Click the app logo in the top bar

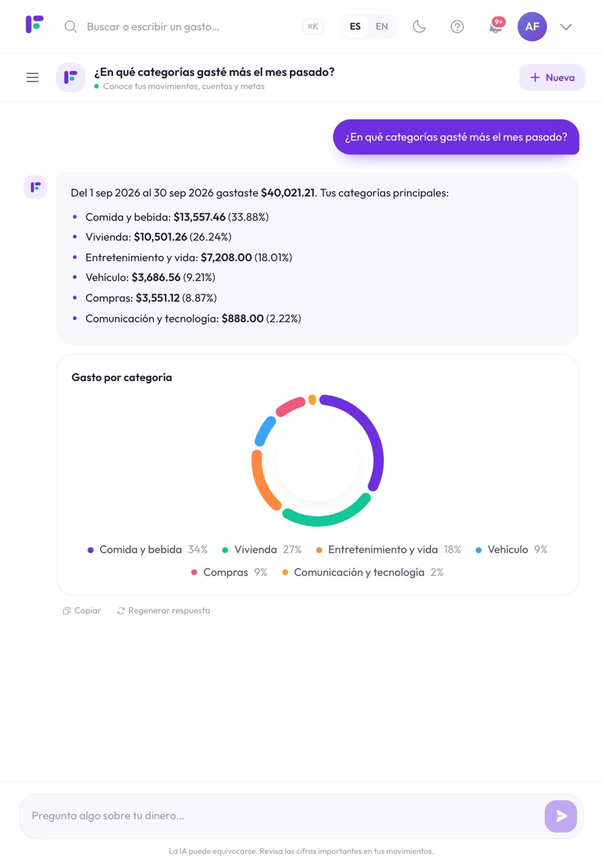point(35,24)
